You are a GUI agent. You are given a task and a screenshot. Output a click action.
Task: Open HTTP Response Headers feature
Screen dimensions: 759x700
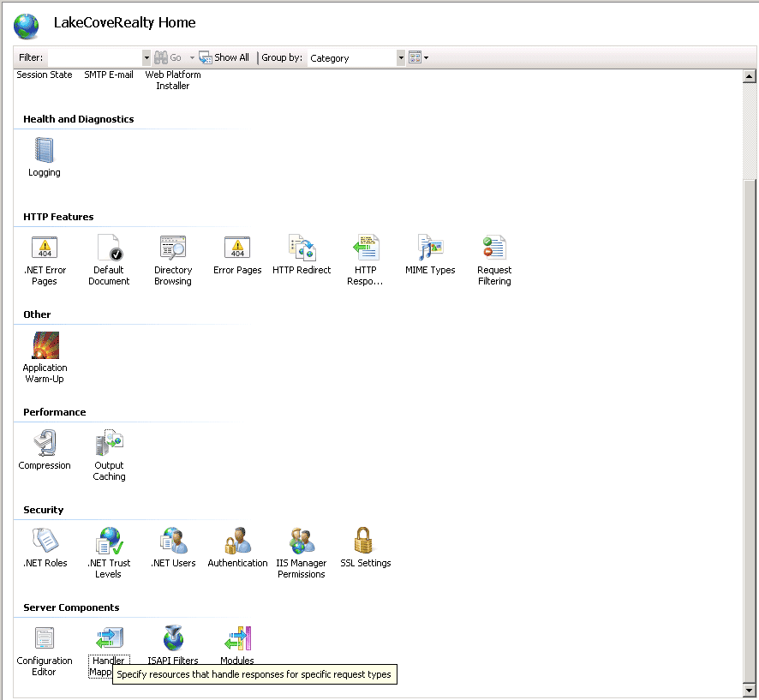click(366, 260)
